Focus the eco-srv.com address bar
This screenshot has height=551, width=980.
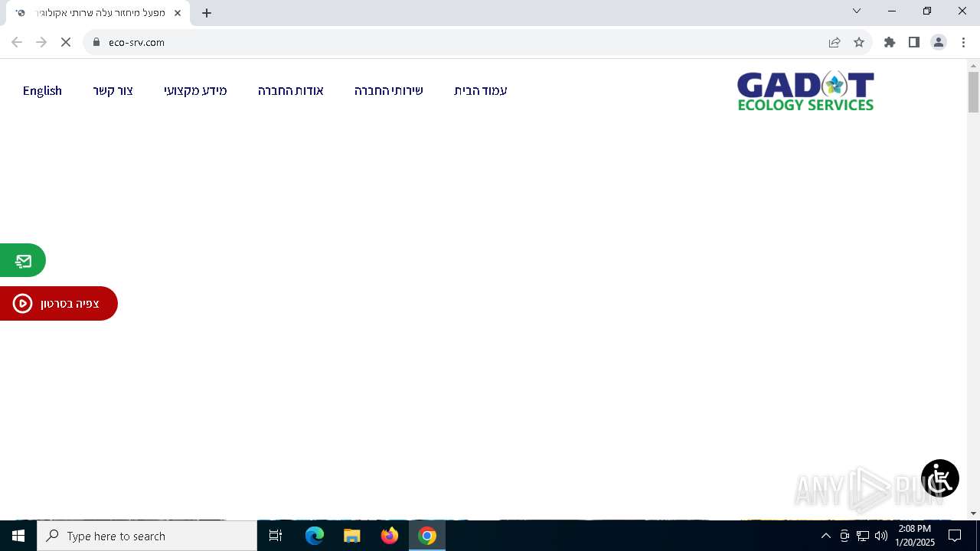(459, 42)
